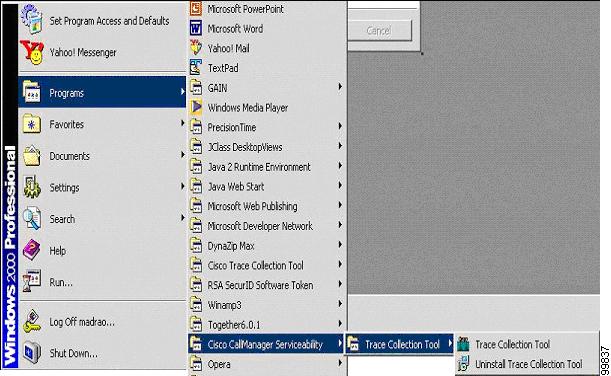The width and height of the screenshot is (611, 376).
Task: Click the Windows Media Player icon
Action: pos(196,107)
